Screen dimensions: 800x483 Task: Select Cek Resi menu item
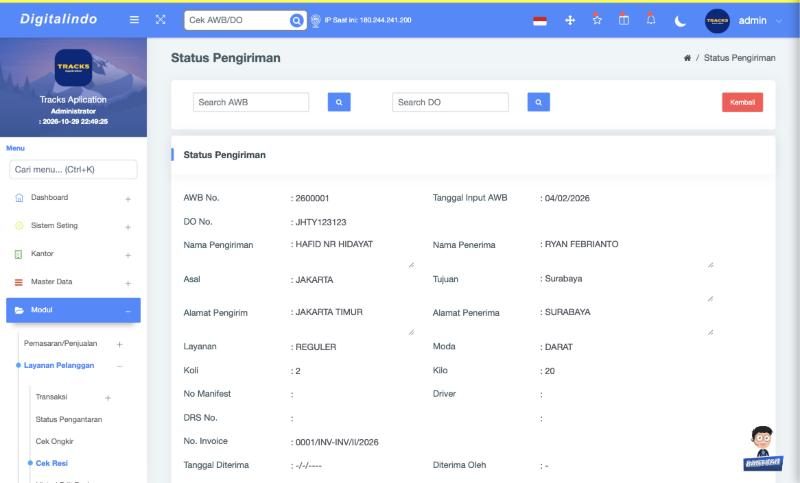[x=52, y=463]
